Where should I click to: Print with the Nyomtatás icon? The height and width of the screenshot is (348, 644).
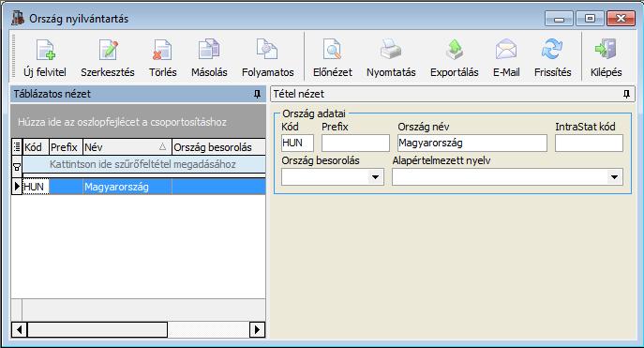(x=391, y=58)
